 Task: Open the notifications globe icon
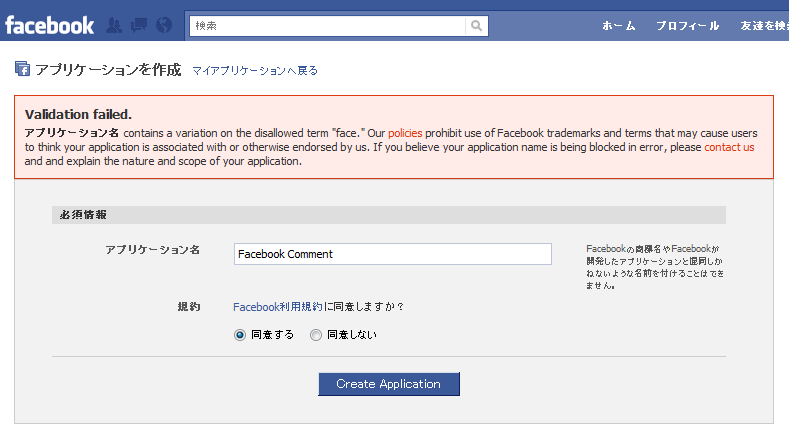164,25
